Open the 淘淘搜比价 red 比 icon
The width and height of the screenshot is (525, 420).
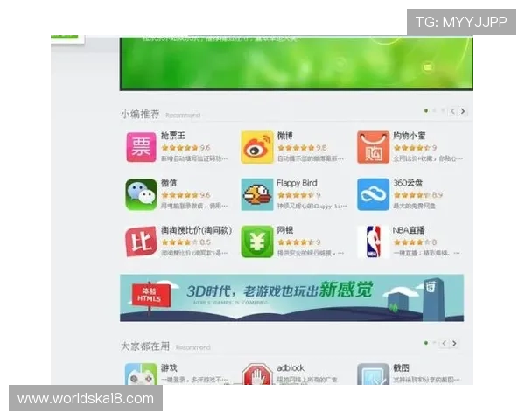pyautogui.click(x=141, y=241)
